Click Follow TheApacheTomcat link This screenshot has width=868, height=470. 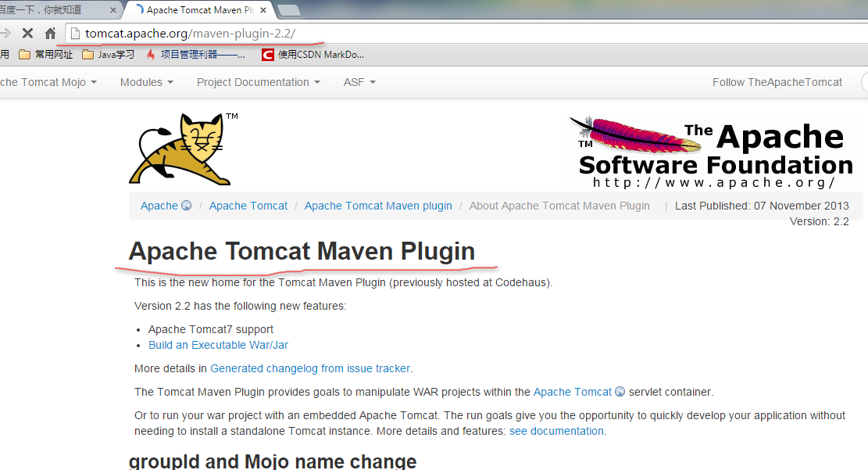tap(777, 82)
